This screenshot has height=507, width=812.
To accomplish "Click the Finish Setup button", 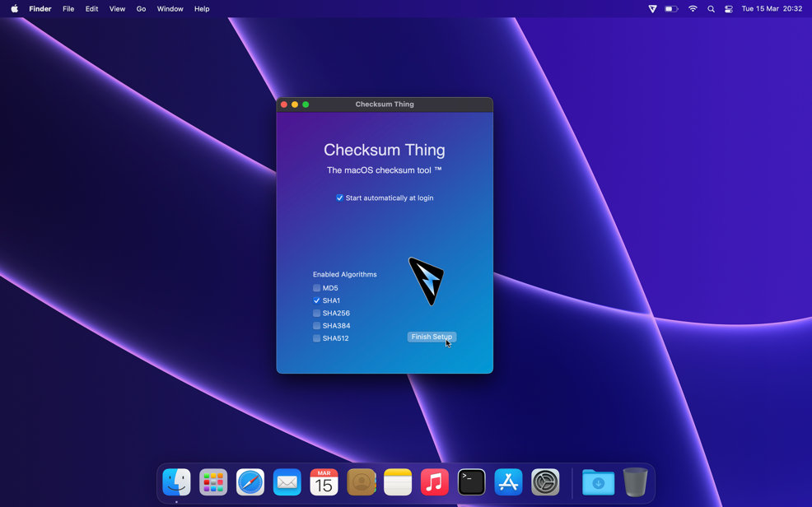I will coord(432,337).
